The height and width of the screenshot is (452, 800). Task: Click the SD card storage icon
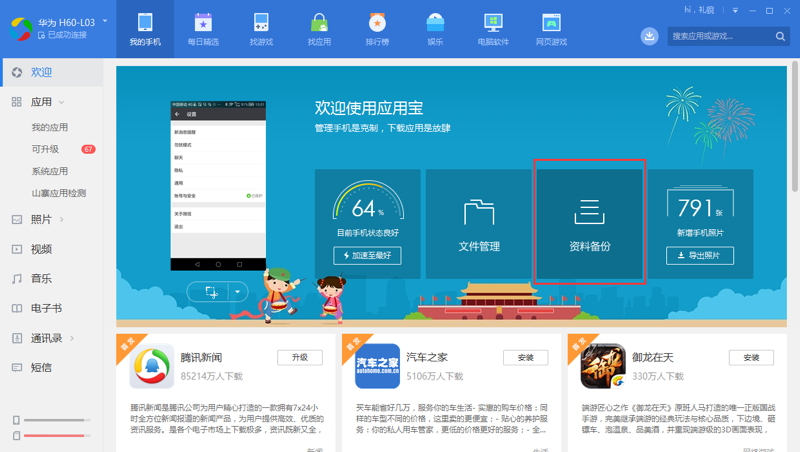[16, 435]
